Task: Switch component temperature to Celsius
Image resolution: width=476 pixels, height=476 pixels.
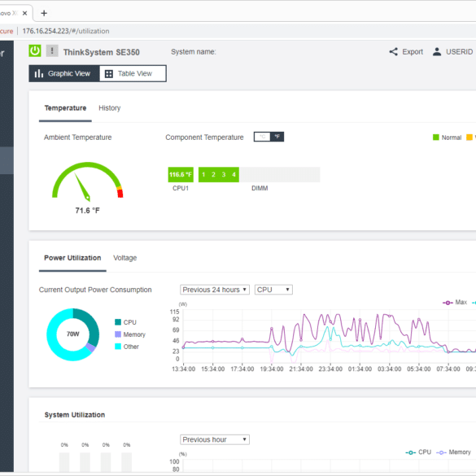Action: pyautogui.click(x=262, y=137)
